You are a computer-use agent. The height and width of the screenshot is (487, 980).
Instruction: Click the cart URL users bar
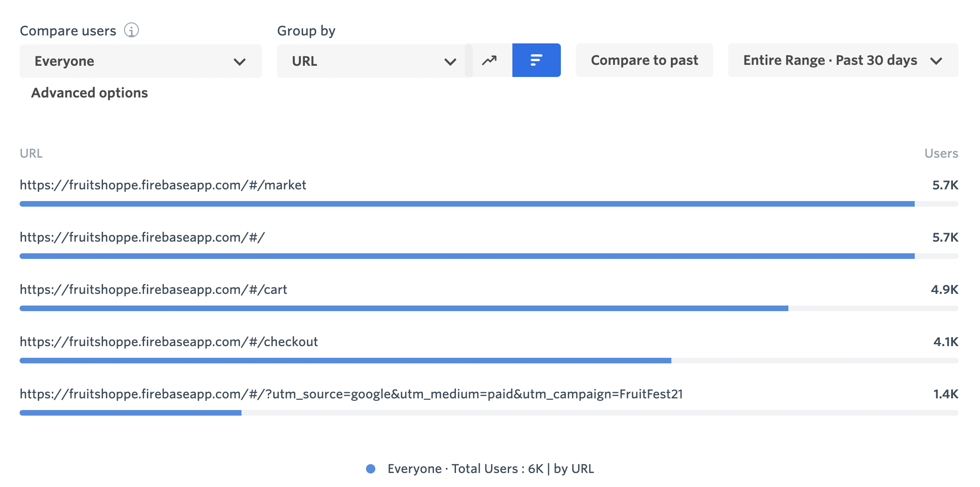(404, 308)
